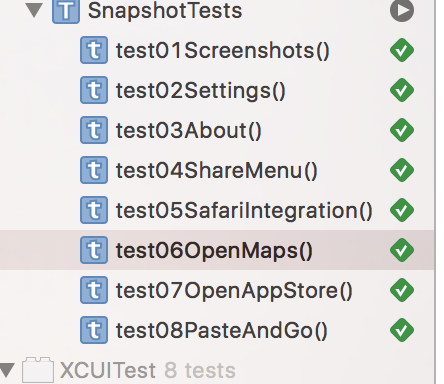This screenshot has height=384, width=444.
Task: Run SnapshotTests class with play button
Action: point(402,10)
